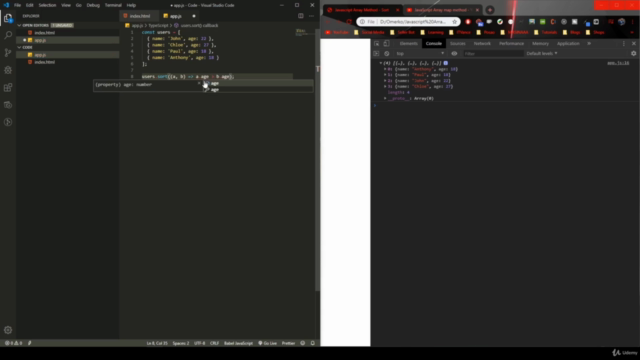Viewport: 640px width, 360px height.
Task: Switch to the Elements tab in DevTools
Action: point(409,43)
